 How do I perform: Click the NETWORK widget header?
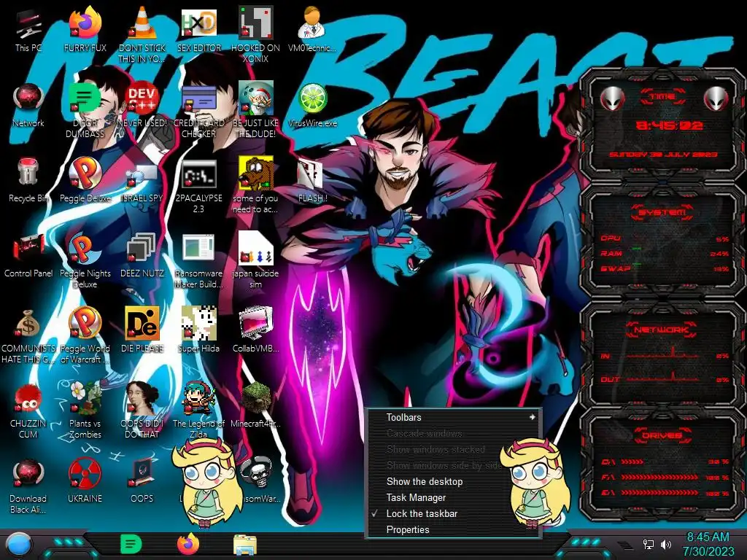[662, 329]
